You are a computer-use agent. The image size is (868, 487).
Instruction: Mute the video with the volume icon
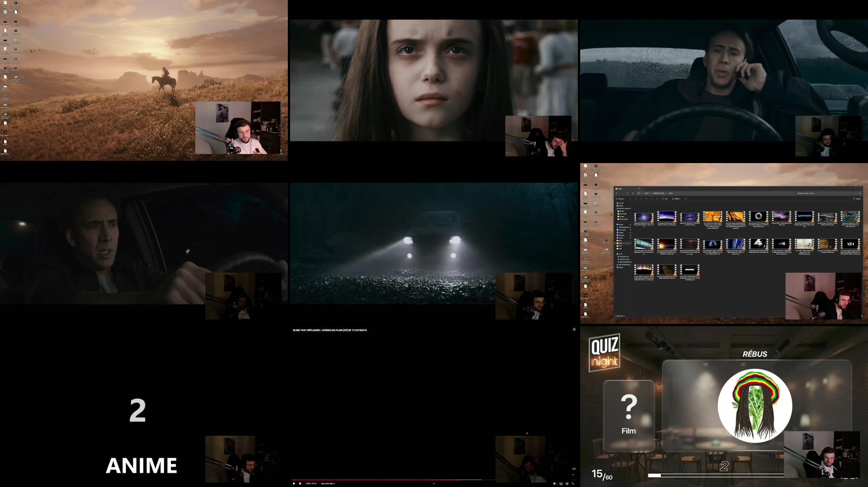click(300, 483)
